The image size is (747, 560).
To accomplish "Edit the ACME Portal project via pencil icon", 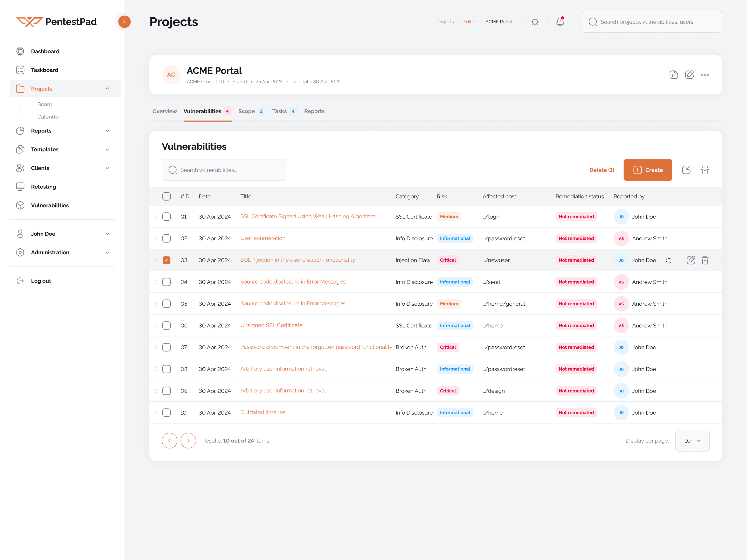I will [x=690, y=75].
